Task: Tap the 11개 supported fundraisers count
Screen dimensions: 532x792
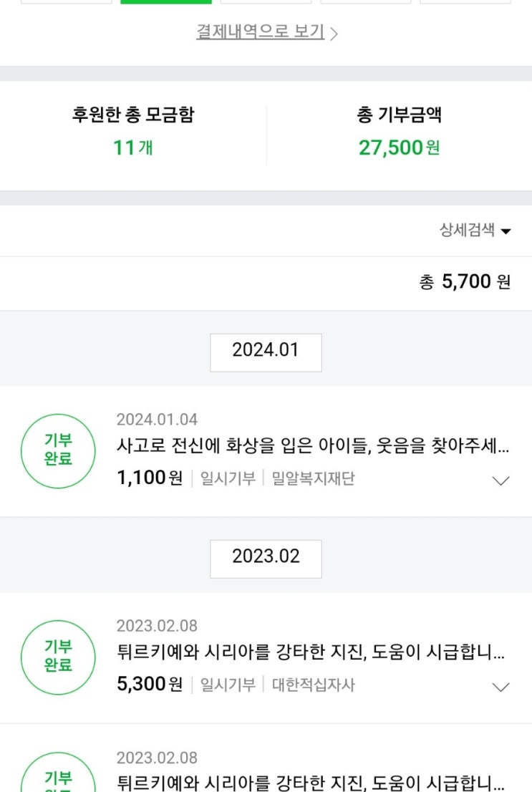Action: coord(133,148)
